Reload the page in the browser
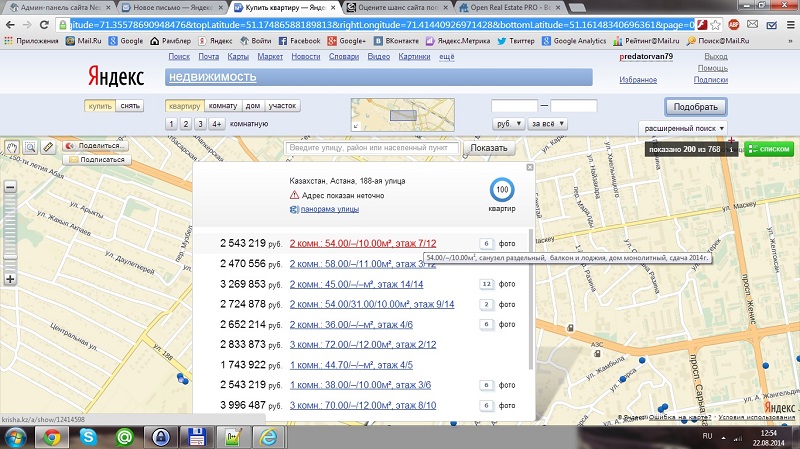 pos(44,24)
